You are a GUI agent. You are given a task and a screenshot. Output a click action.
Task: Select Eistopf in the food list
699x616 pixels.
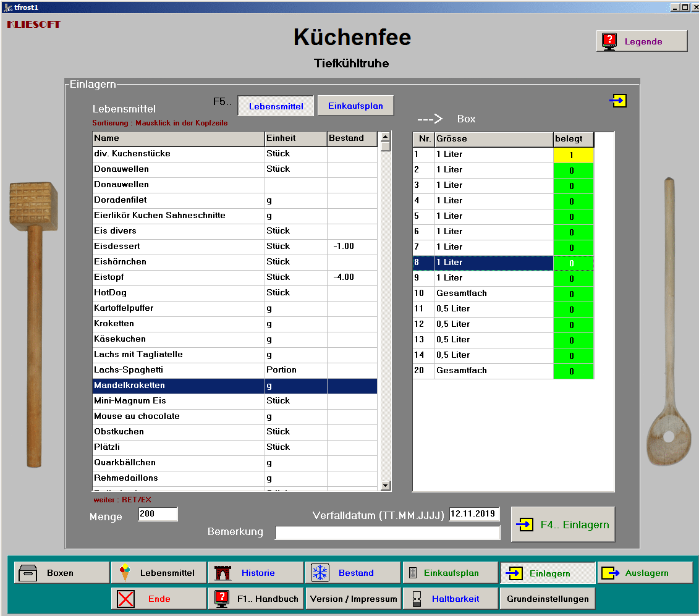[x=178, y=277]
